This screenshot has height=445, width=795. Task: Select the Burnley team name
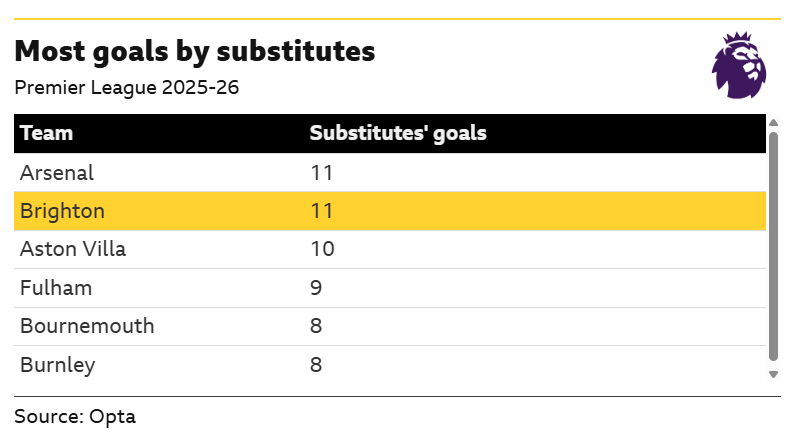(x=58, y=365)
